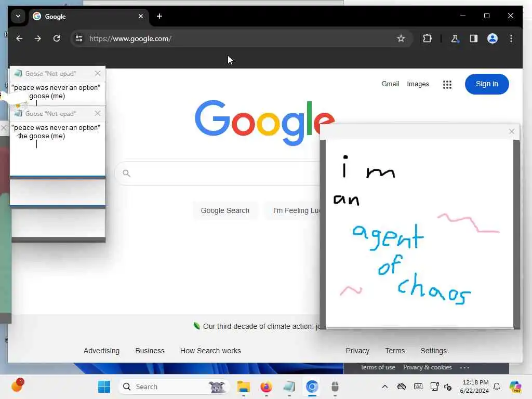Click the Google search box

pyautogui.click(x=217, y=174)
